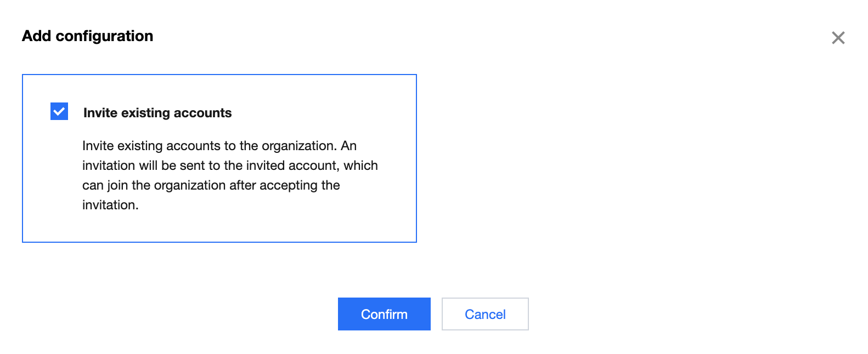
Task: Select the invitation description paragraph text
Action: (x=230, y=175)
